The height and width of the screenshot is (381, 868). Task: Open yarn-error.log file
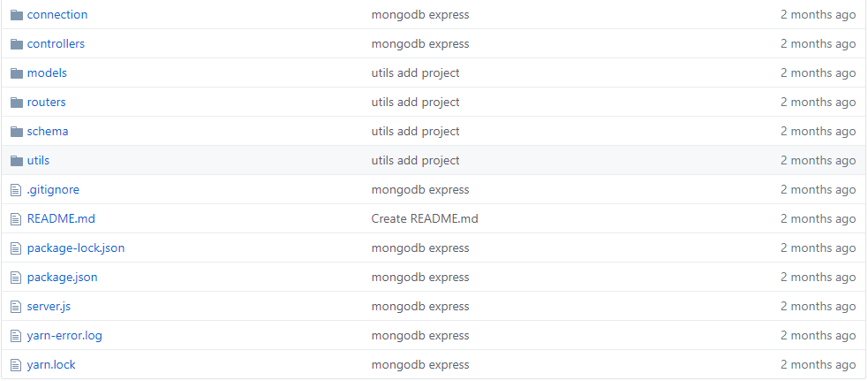pyautogui.click(x=64, y=336)
